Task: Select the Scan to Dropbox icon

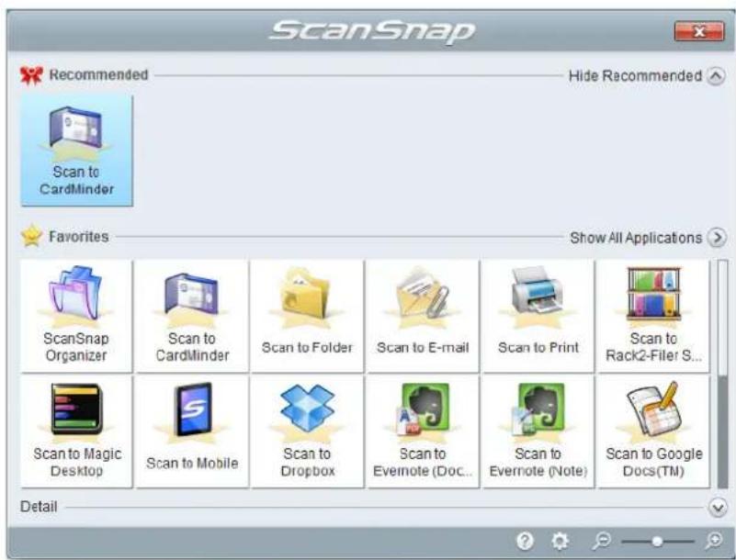Action: tap(307, 431)
